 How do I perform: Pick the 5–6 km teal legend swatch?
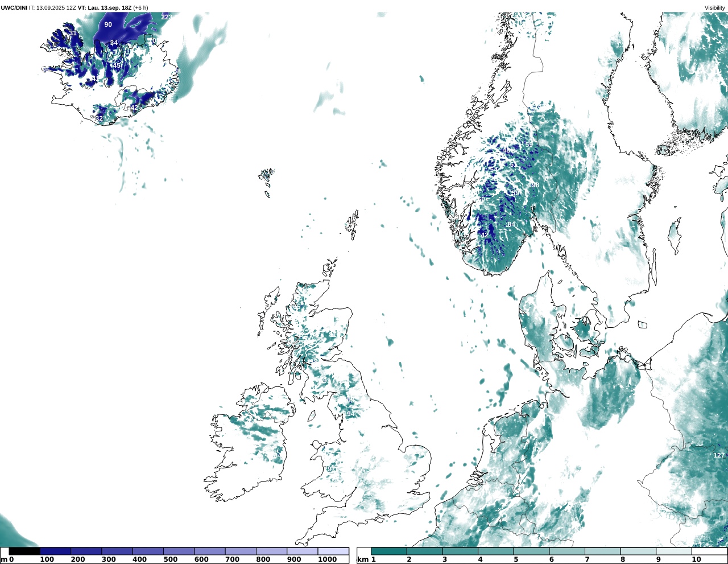point(531,551)
